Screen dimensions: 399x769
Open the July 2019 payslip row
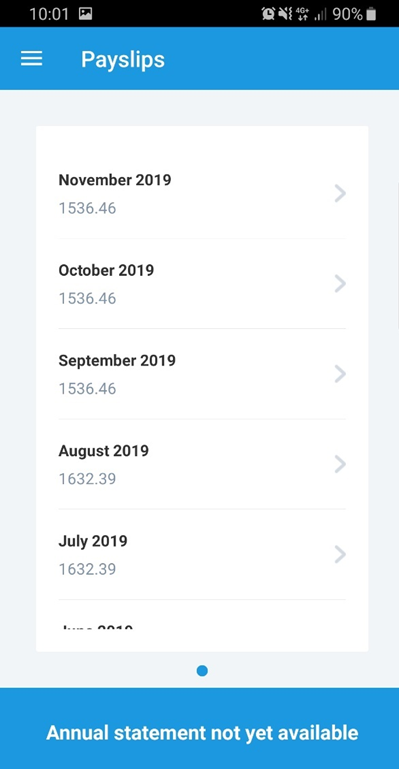(202, 555)
